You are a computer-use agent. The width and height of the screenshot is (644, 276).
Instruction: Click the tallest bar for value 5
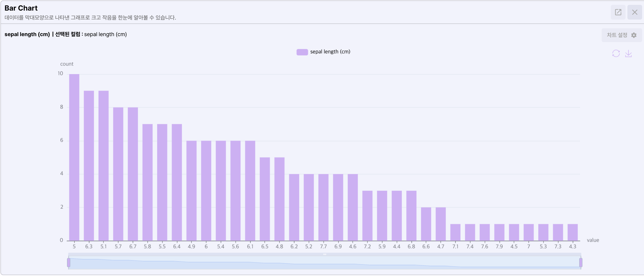point(74,157)
